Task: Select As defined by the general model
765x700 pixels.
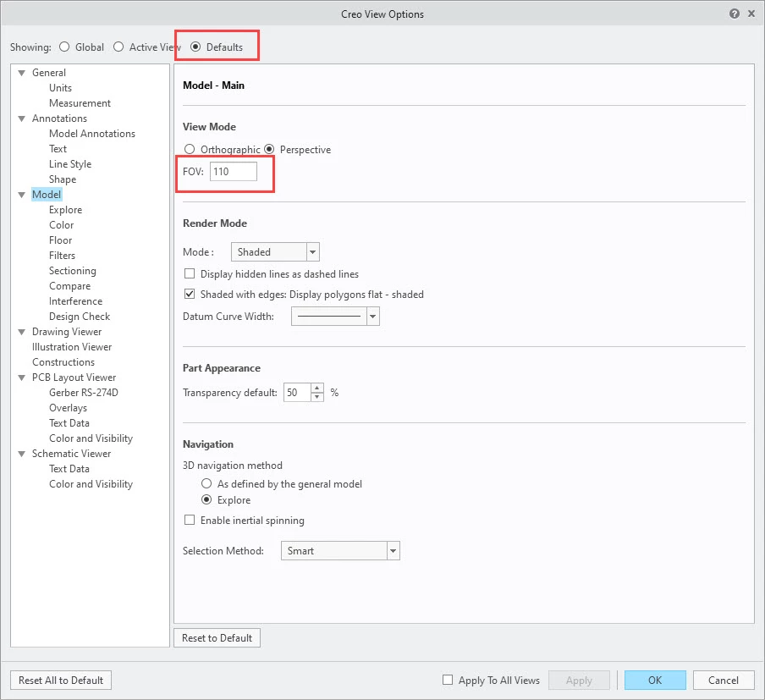Action: pos(206,483)
